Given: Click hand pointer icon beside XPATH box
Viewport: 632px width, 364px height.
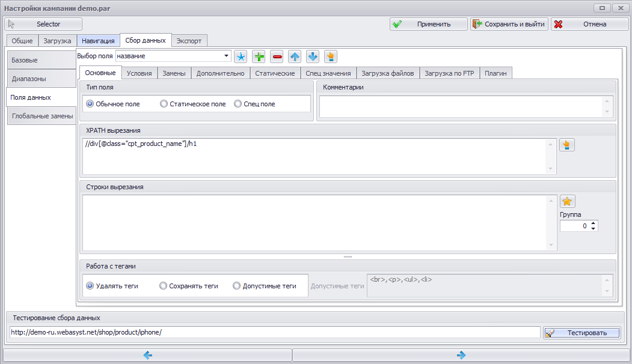Looking at the screenshot, I should [x=566, y=145].
